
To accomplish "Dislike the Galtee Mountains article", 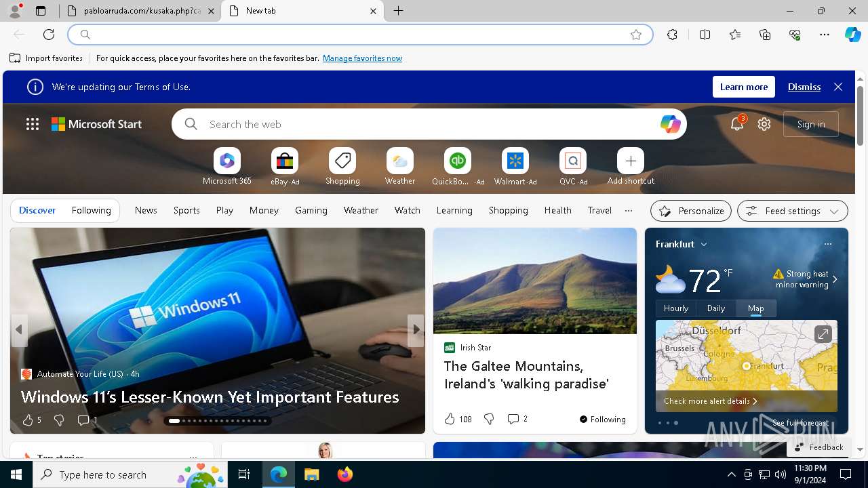I will click(x=489, y=419).
